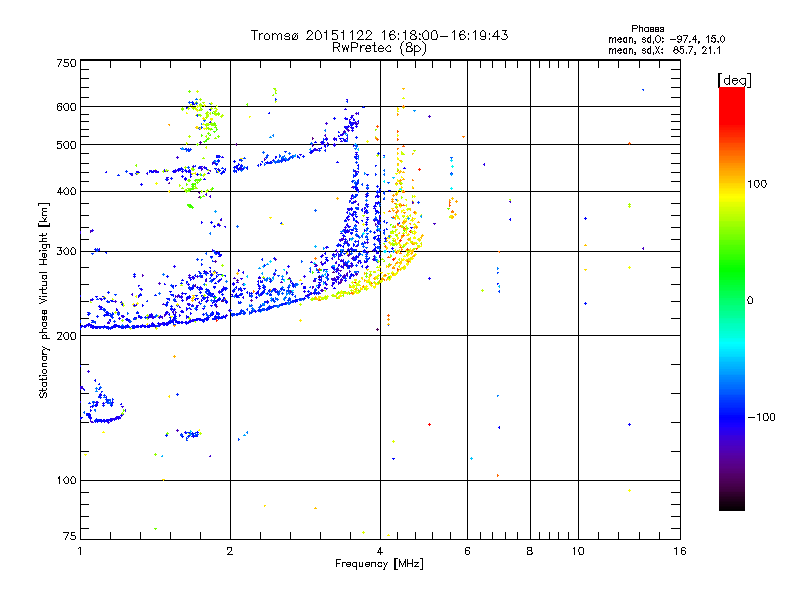Click the plot title 'Tromsø 20151122 16:18:00–16:19:43'

pos(379,35)
